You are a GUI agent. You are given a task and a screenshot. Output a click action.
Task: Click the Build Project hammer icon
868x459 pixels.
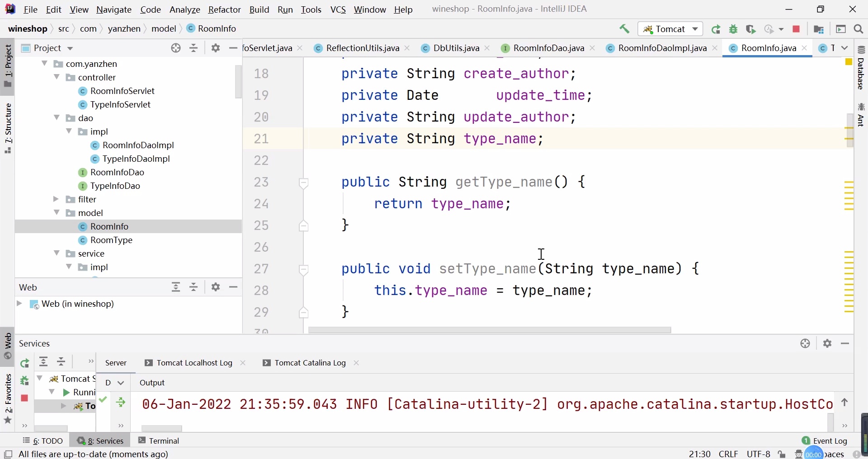coord(625,29)
